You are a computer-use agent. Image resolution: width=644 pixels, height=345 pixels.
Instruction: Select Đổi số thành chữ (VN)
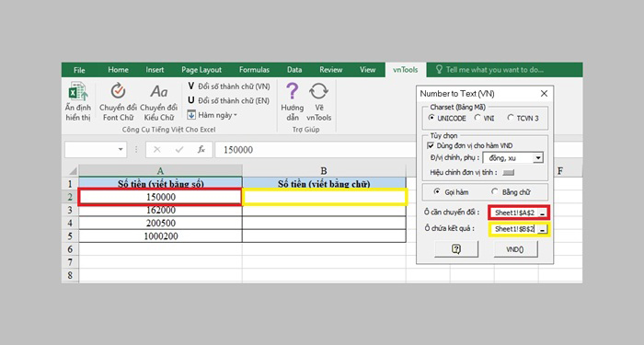coord(229,86)
